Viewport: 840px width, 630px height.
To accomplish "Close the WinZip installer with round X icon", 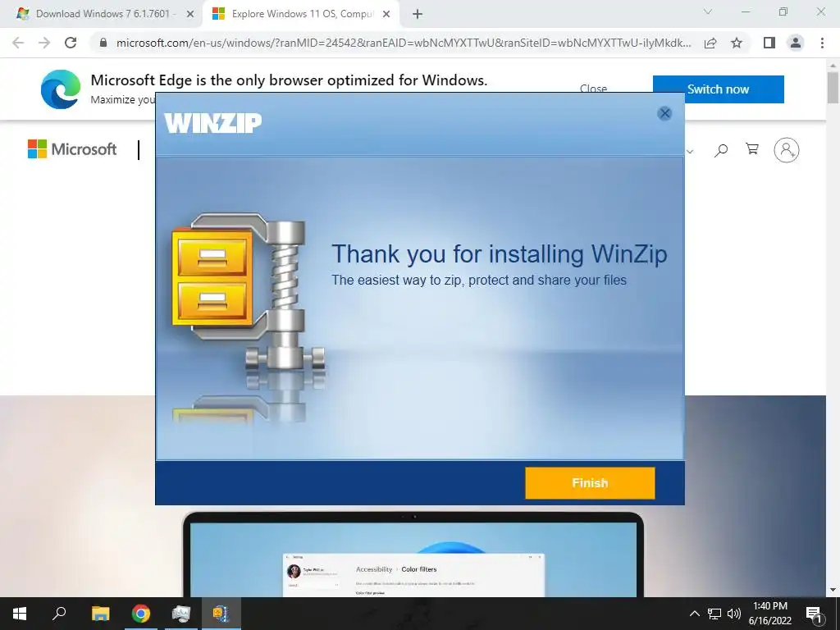I will 664,113.
